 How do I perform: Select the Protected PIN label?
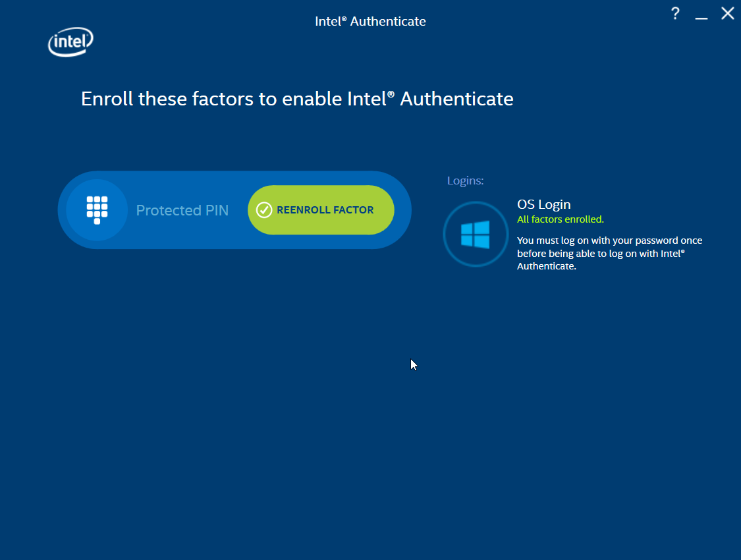coord(182,210)
